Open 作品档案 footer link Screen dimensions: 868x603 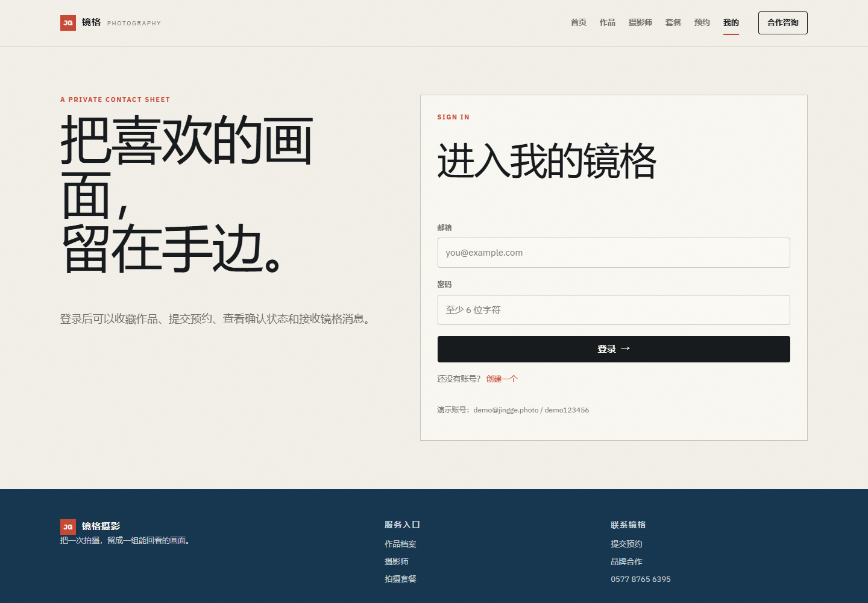coord(400,544)
